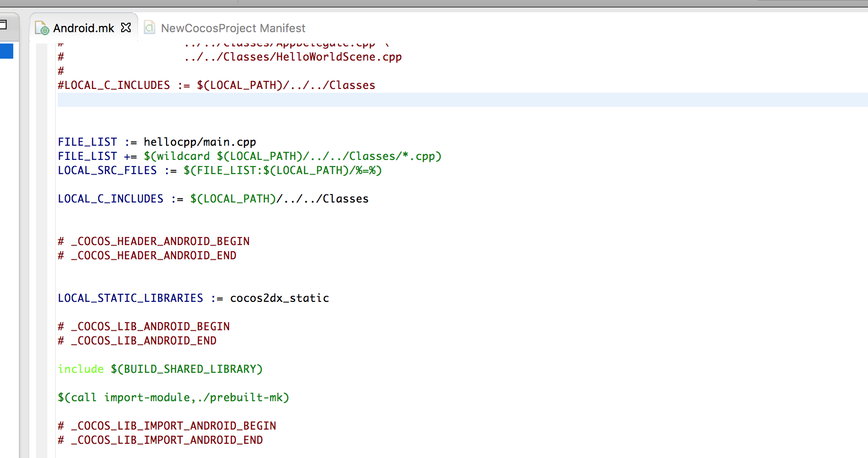Close the Android.mk tab
This screenshot has height=458, width=868.
[126, 28]
